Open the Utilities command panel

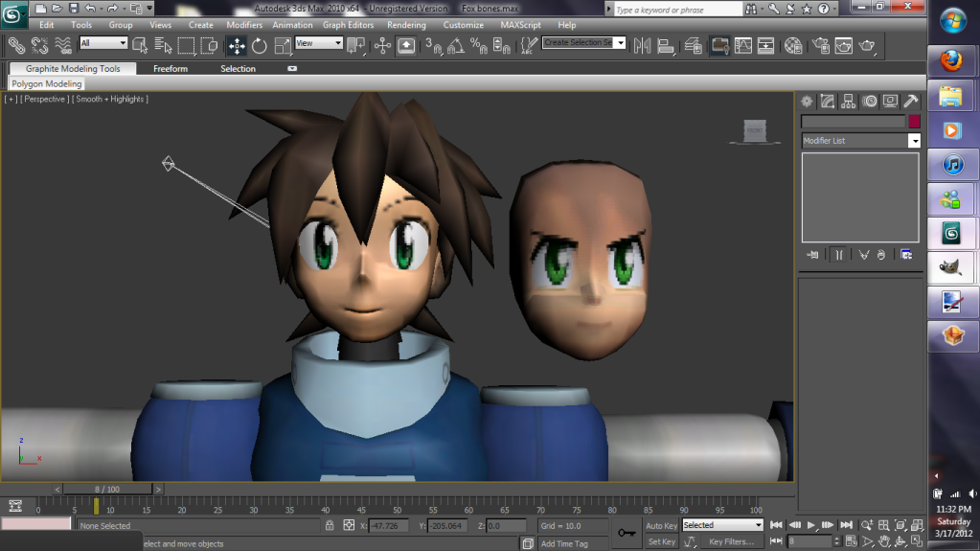tap(911, 102)
